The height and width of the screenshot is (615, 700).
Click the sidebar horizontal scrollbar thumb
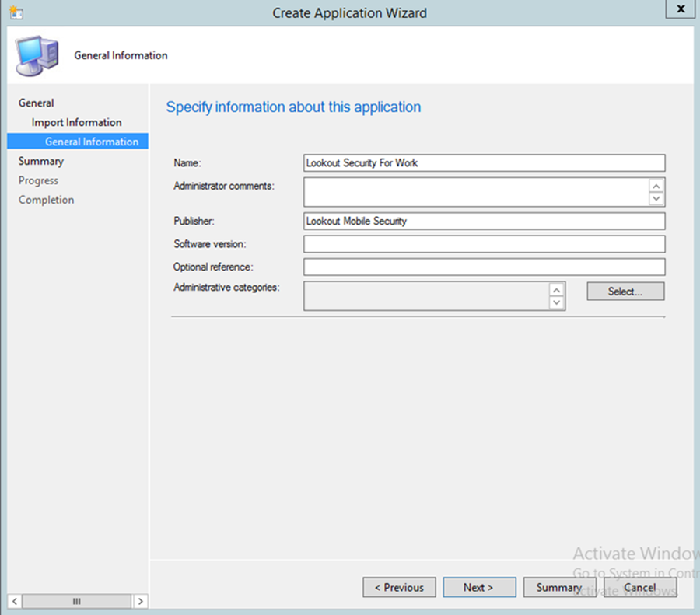tap(77, 601)
